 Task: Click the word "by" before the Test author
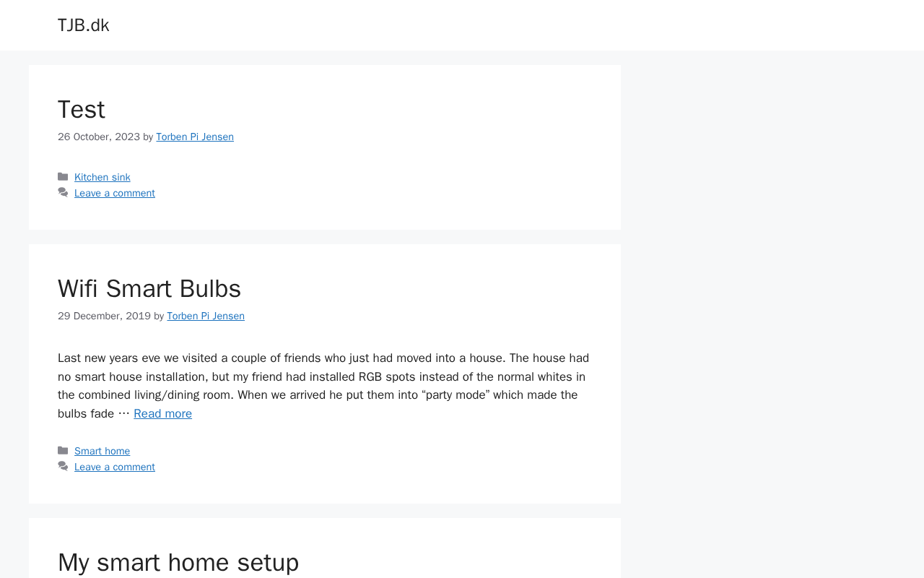coord(148,137)
